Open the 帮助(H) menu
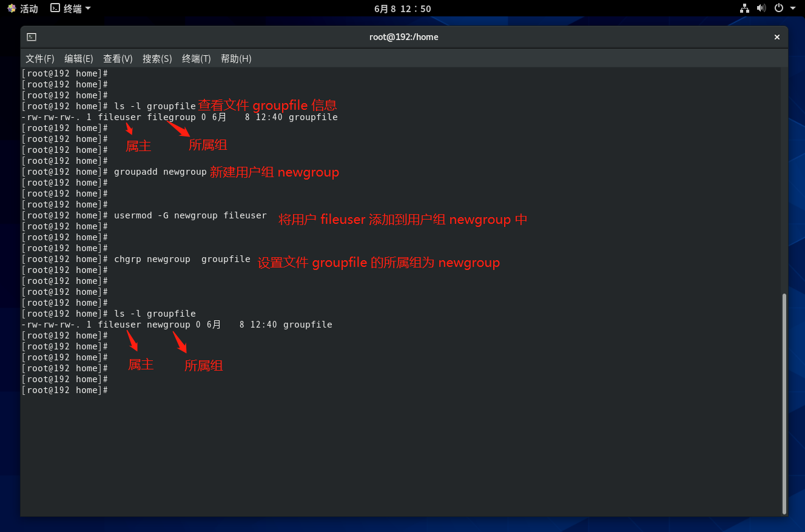Image resolution: width=805 pixels, height=532 pixels. coord(236,59)
